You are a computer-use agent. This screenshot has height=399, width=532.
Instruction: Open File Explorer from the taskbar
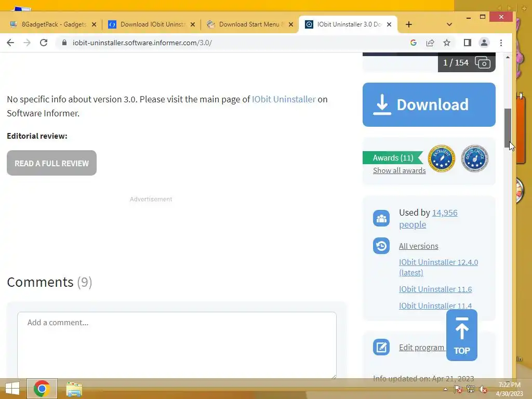(x=74, y=389)
